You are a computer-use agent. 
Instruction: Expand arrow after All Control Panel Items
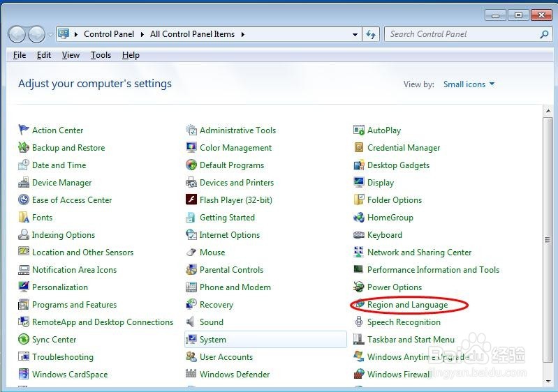point(243,34)
